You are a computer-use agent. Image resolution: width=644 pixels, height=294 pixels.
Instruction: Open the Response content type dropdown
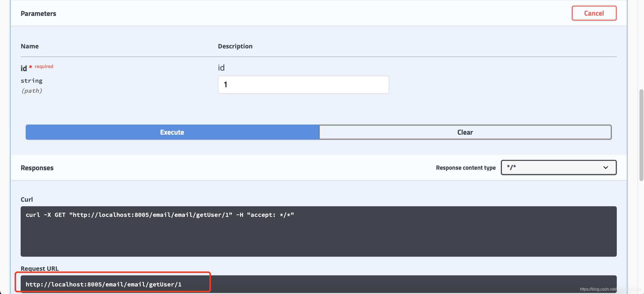pos(559,167)
